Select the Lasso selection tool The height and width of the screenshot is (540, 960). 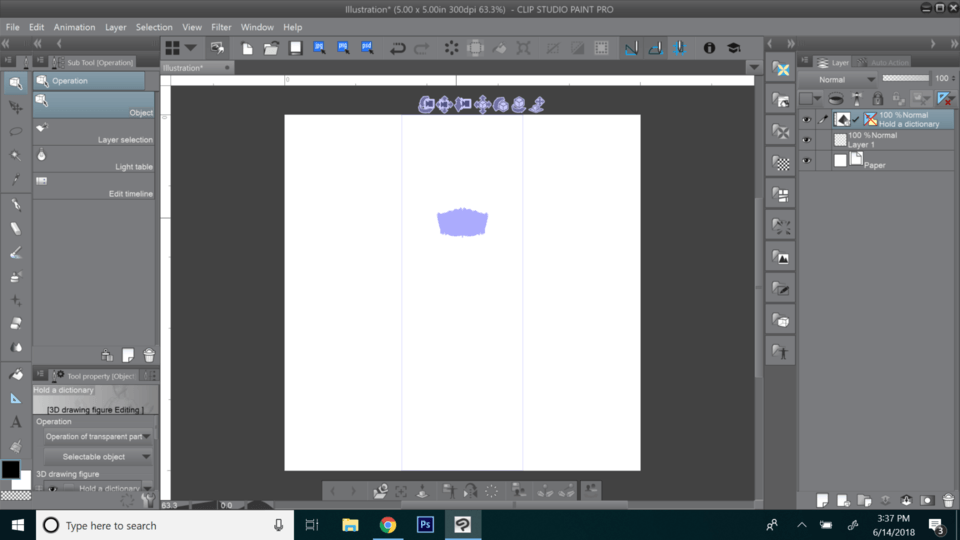pyautogui.click(x=16, y=131)
